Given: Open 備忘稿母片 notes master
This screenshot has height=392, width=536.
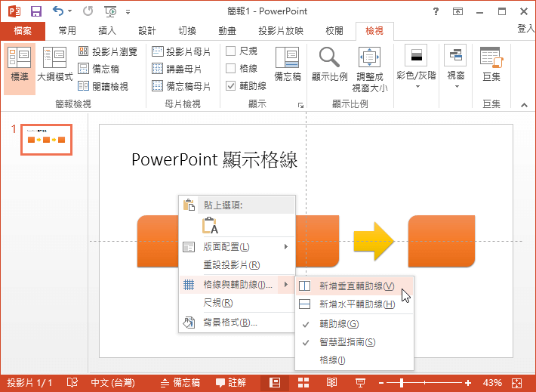Looking at the screenshot, I should 181,86.
